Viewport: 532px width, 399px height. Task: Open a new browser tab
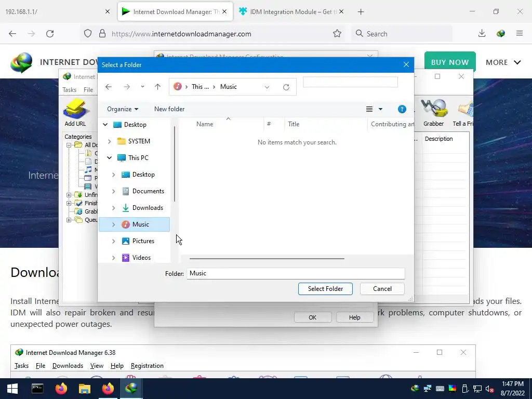click(361, 12)
